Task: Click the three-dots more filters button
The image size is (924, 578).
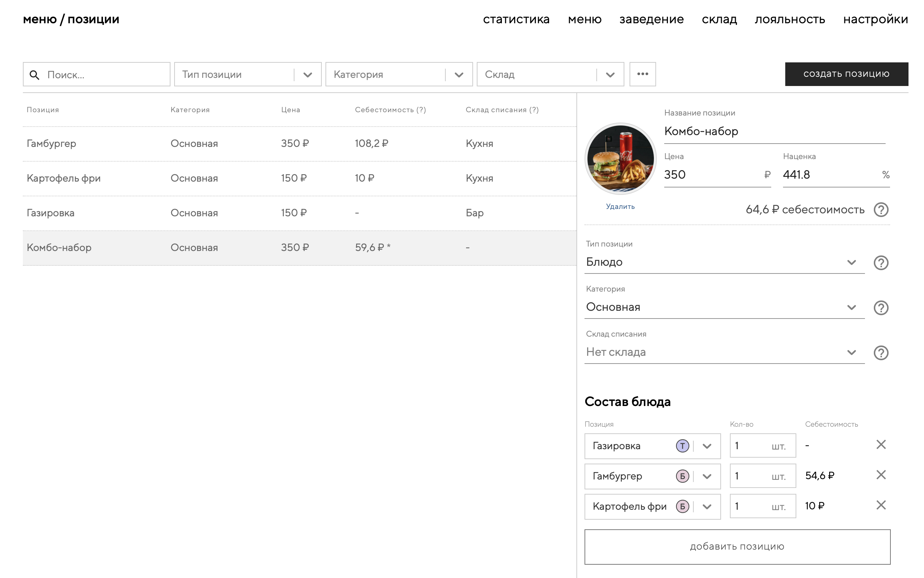Action: tap(642, 74)
